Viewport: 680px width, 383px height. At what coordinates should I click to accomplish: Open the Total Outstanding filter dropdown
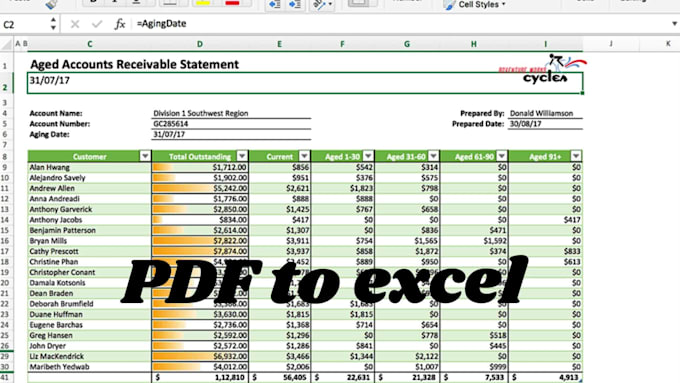point(242,156)
